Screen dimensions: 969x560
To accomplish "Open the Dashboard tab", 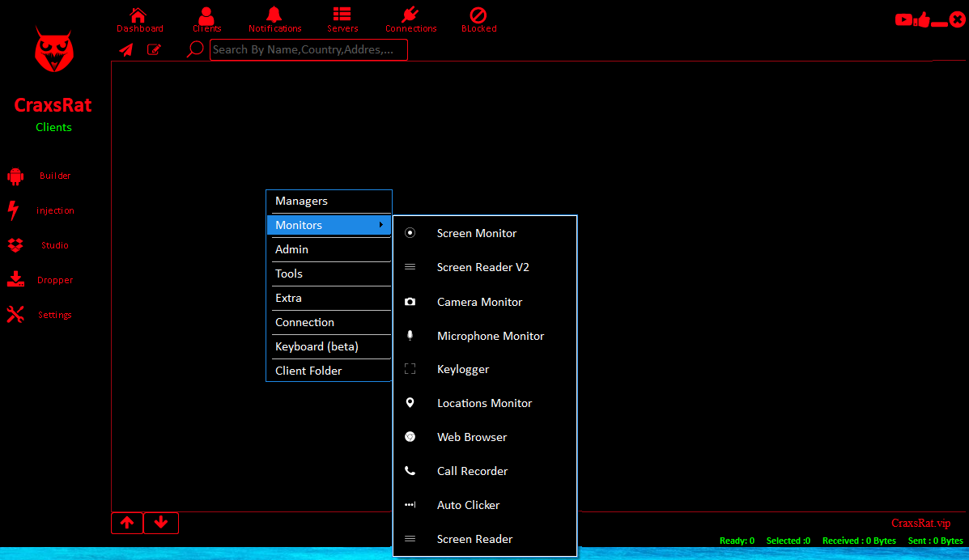I will point(140,19).
